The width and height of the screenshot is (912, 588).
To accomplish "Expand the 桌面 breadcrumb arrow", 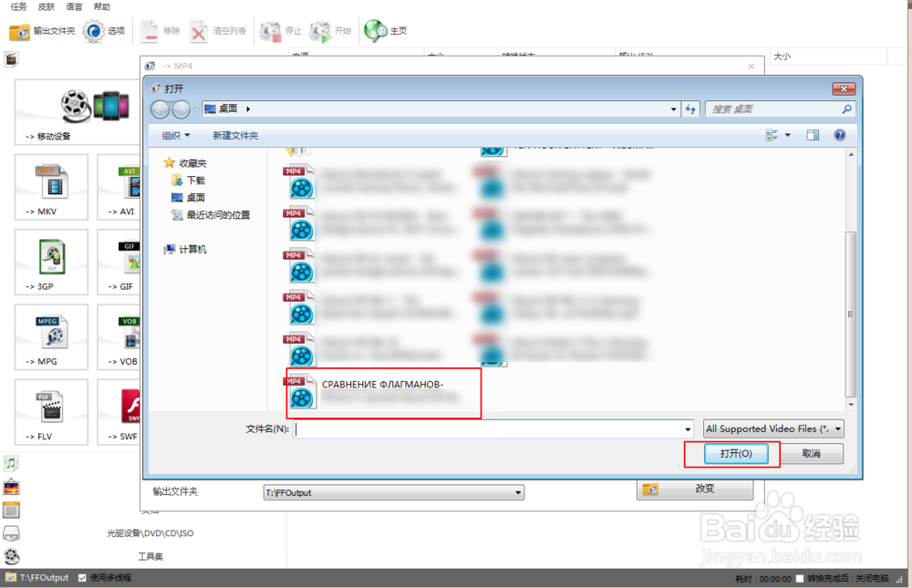I will click(248, 108).
